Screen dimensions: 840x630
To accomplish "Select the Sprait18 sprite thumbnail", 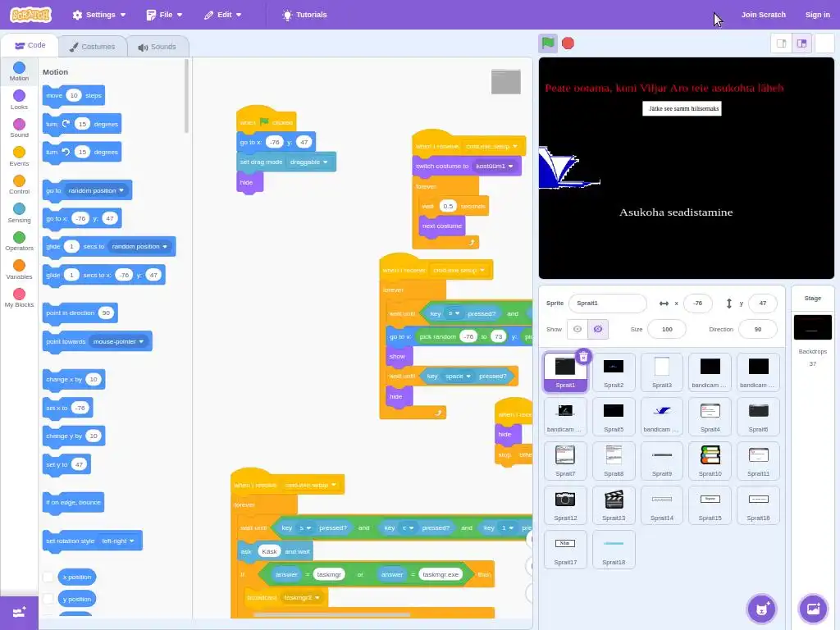I will tap(614, 550).
